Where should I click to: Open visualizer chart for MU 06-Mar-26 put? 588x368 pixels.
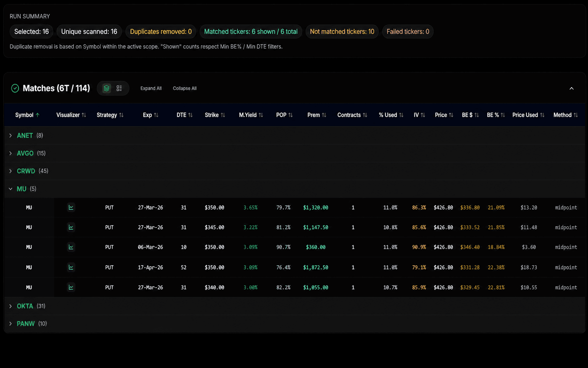tap(71, 247)
